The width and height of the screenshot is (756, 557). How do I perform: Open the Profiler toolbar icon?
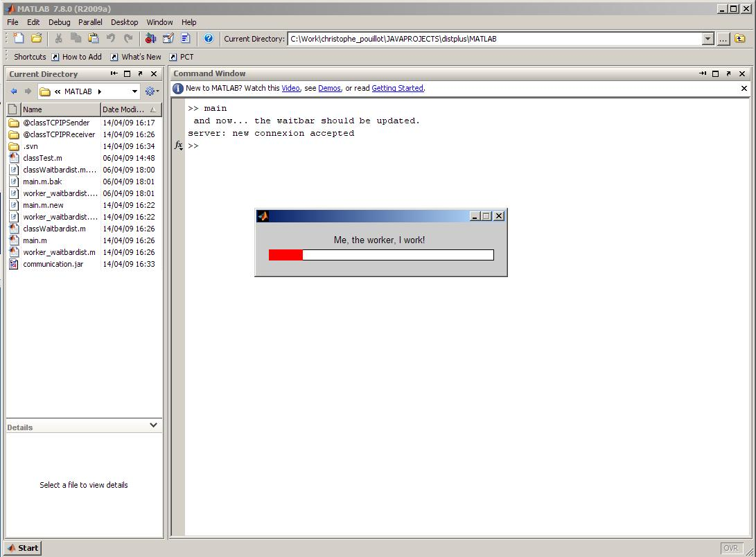[x=186, y=39]
